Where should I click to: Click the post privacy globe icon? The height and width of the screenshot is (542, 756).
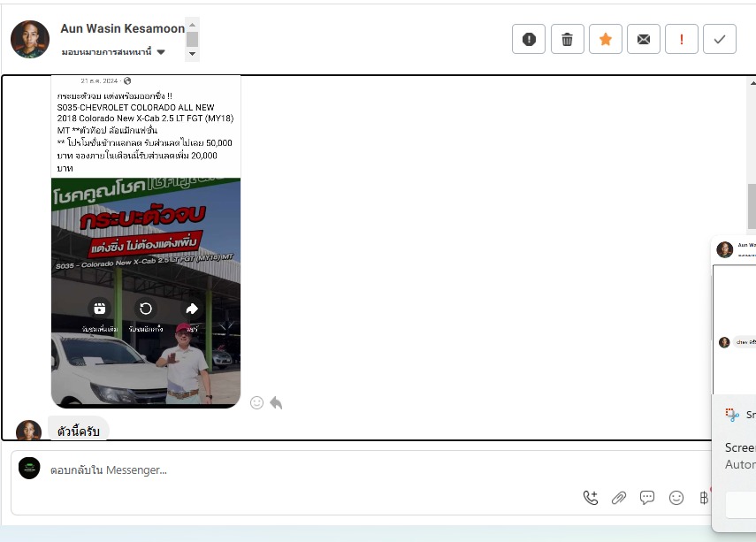tap(127, 80)
